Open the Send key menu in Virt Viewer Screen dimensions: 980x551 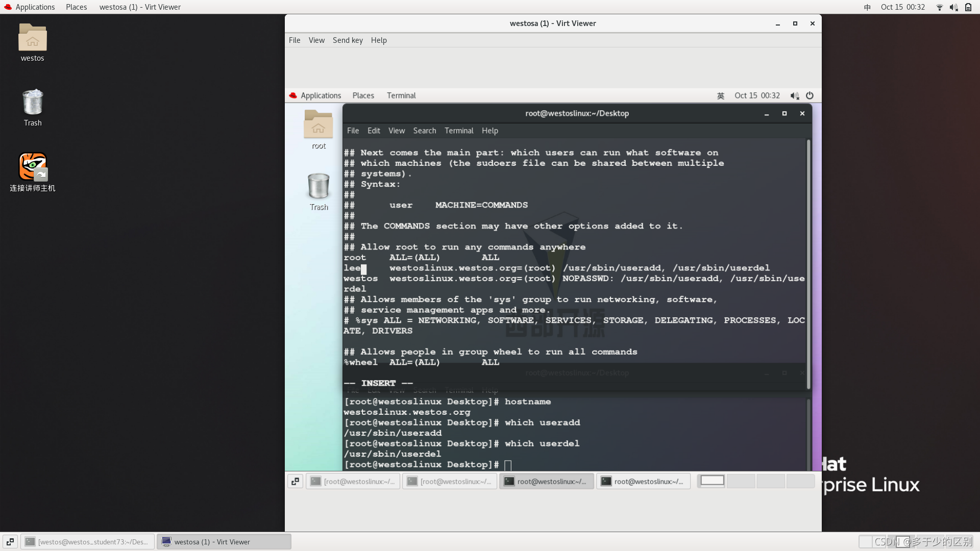348,40
